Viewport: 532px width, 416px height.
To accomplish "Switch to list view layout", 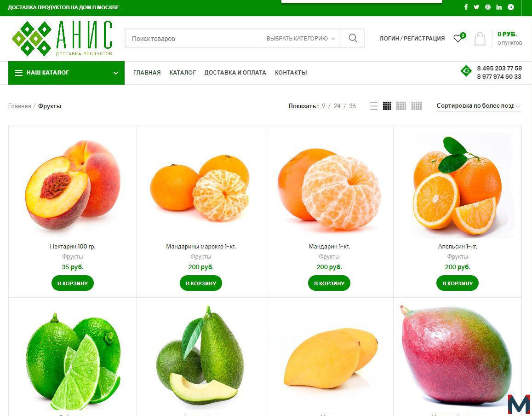I will pos(373,106).
